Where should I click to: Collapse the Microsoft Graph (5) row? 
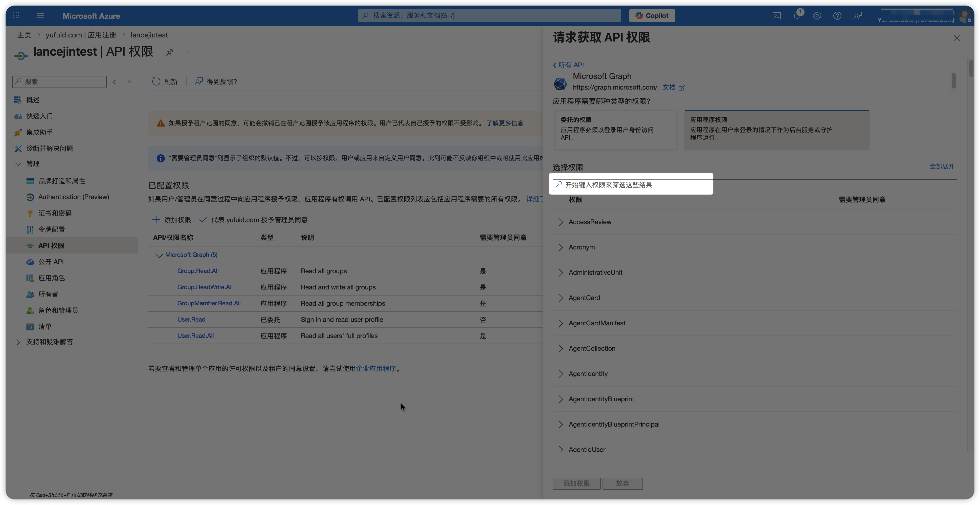coord(159,255)
